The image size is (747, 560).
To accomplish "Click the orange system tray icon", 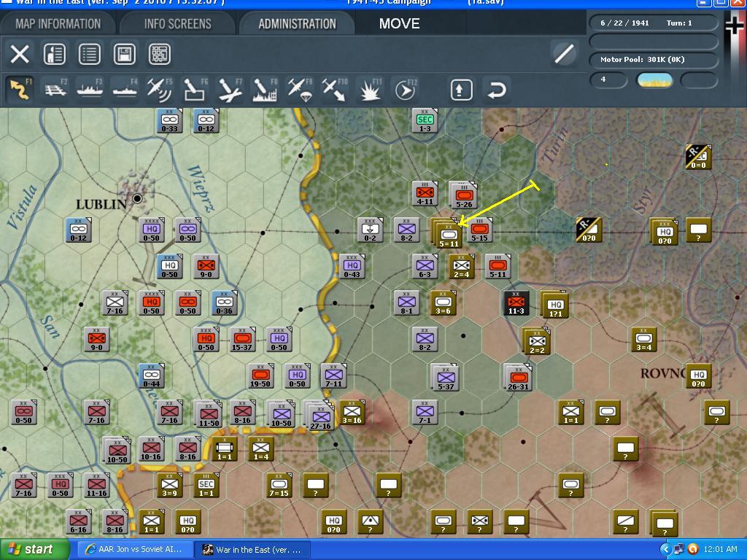I will tap(693, 549).
